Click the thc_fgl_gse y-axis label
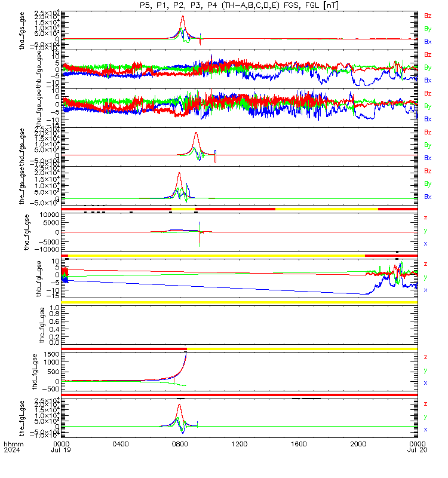Image resolution: width=448 pixels, height=478 pixels. [42, 325]
